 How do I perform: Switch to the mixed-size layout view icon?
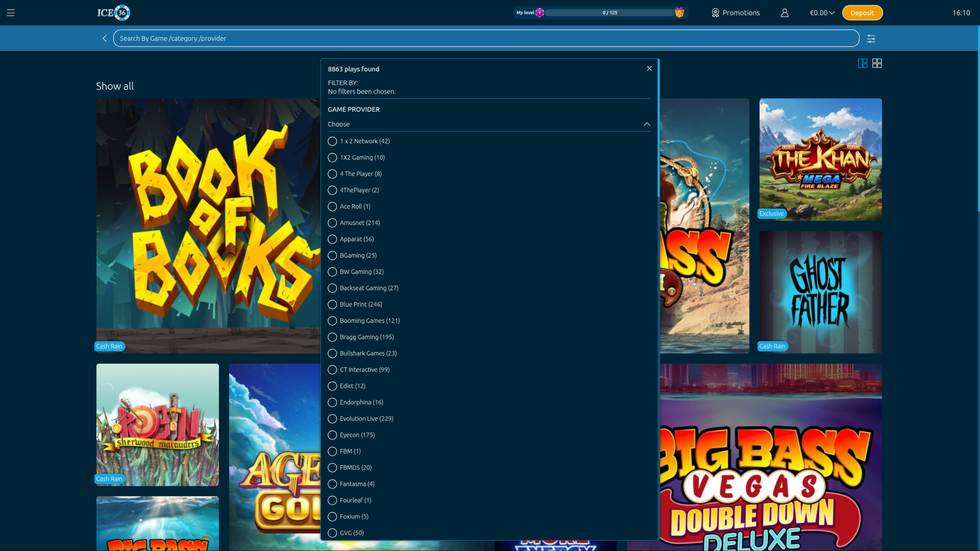tap(863, 63)
